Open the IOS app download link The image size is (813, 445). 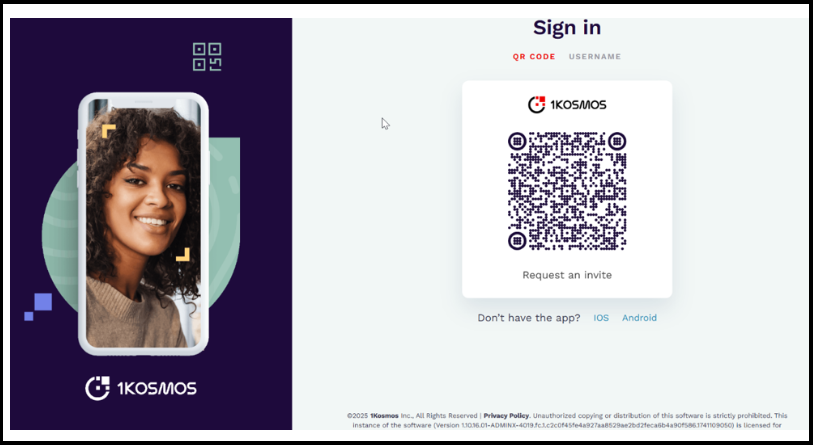pos(601,318)
